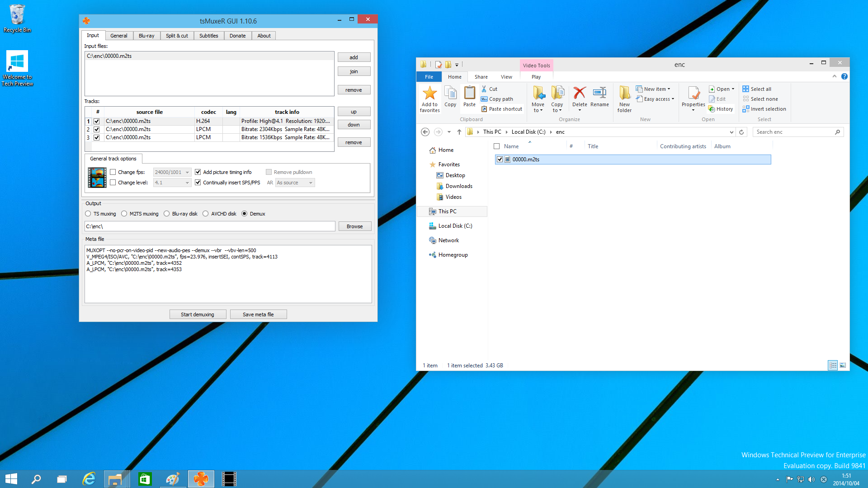
Task: Open the Explorer File menu tab
Action: click(429, 77)
